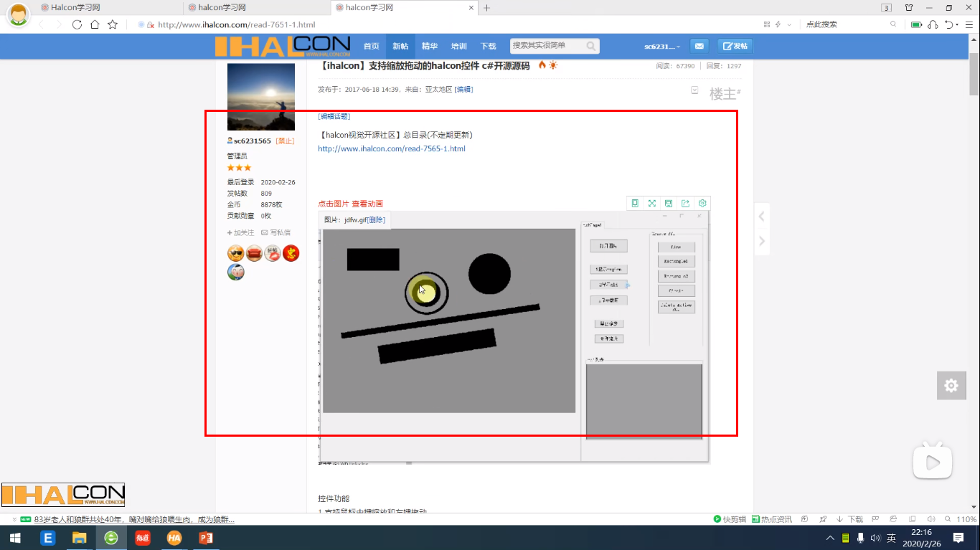Bookmark this page using the star icon
Screen dimensions: 980x550
(x=111, y=24)
